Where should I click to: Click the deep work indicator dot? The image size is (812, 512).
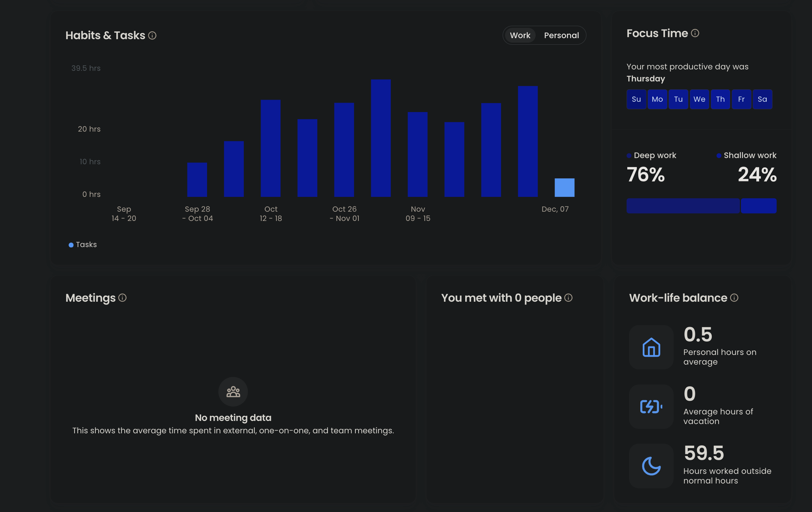pyautogui.click(x=629, y=155)
